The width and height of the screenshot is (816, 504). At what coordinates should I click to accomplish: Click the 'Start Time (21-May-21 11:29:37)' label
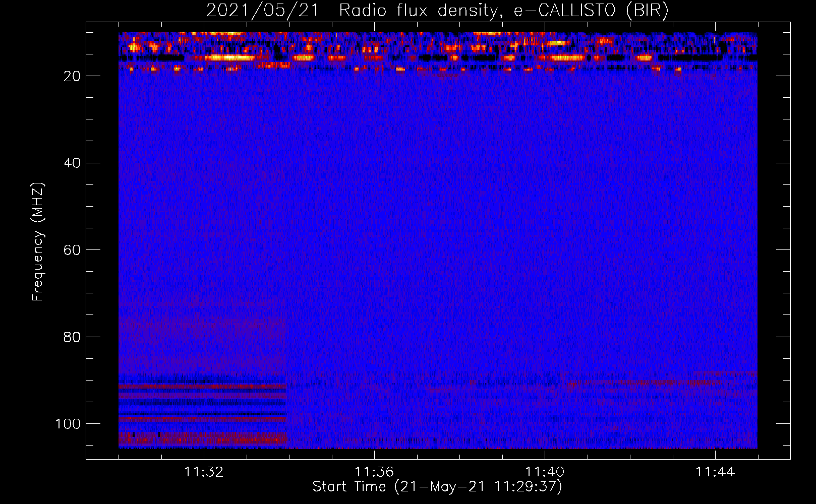pyautogui.click(x=437, y=487)
